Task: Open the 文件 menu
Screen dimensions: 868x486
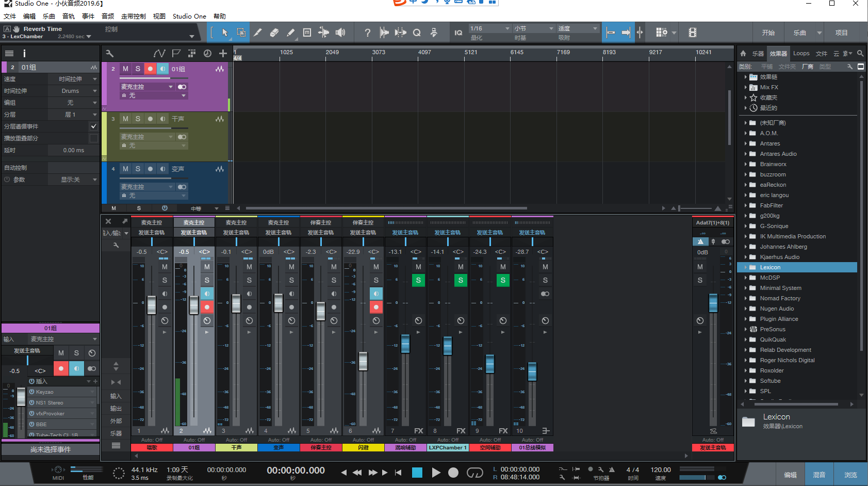Action: point(10,16)
